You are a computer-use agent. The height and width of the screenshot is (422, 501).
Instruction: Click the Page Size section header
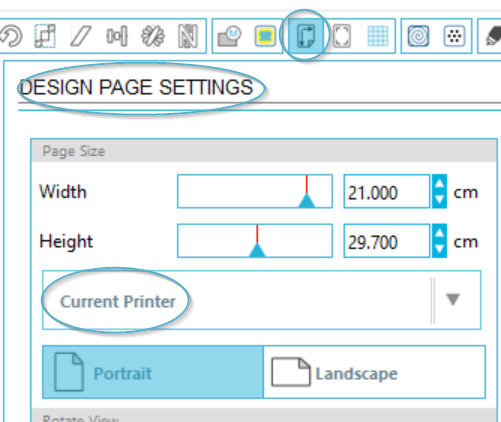point(264,151)
